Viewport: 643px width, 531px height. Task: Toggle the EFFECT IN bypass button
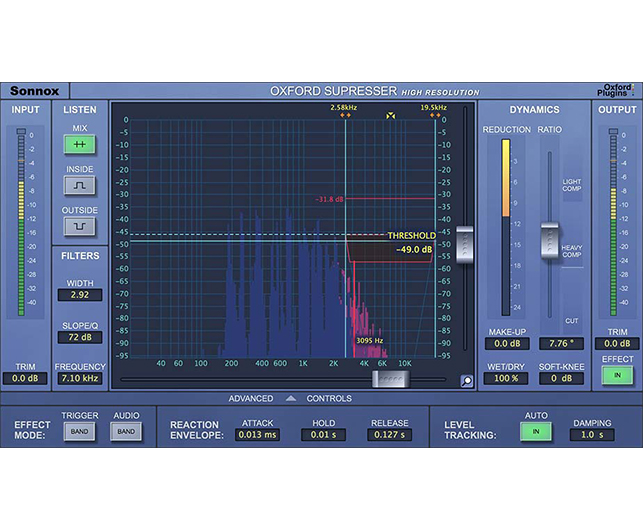click(x=617, y=375)
